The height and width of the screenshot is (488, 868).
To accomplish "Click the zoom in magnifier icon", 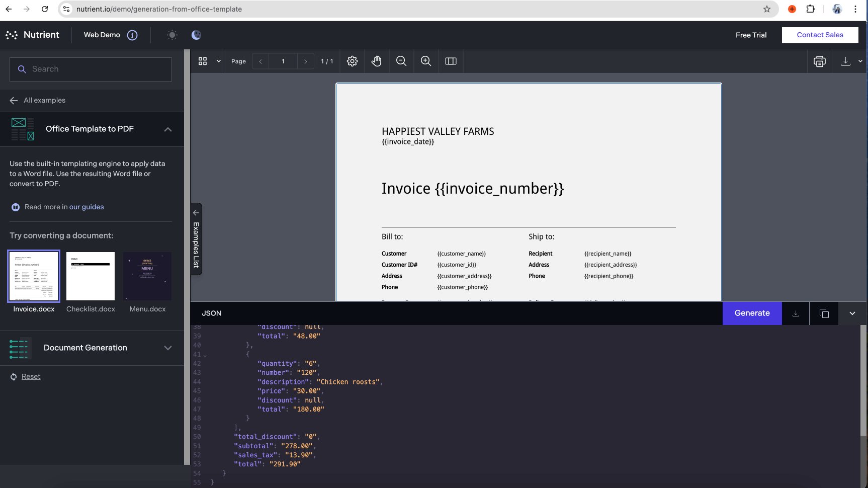I will tap(425, 61).
